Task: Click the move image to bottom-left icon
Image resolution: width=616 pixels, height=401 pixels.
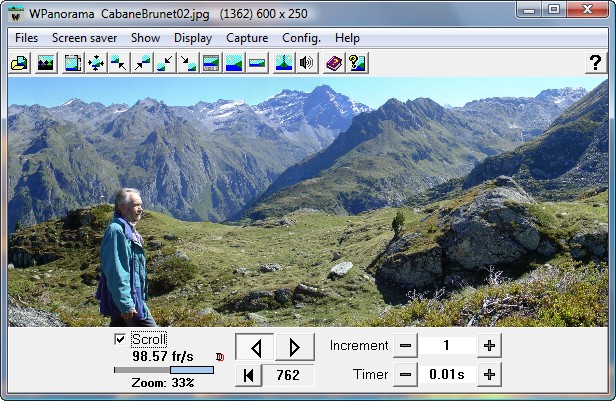Action: [165, 63]
